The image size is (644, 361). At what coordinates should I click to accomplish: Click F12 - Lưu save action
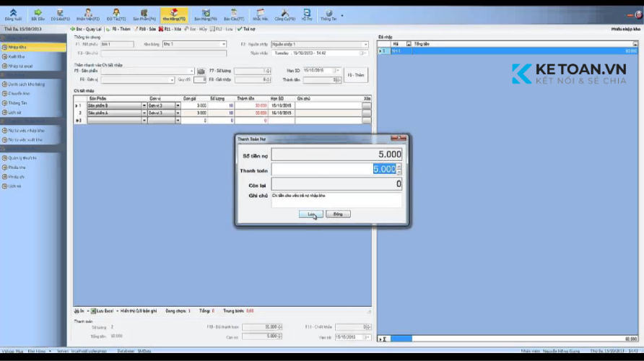click(221, 29)
